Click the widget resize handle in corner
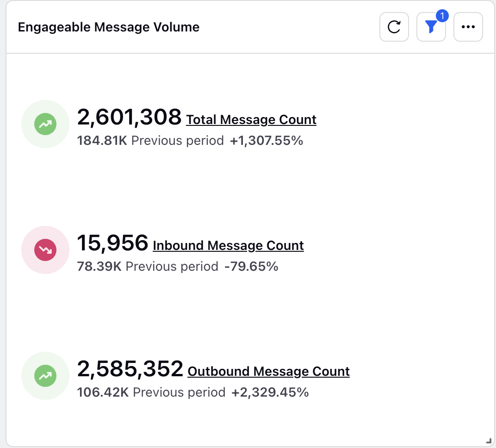496x448 pixels. tap(489, 441)
